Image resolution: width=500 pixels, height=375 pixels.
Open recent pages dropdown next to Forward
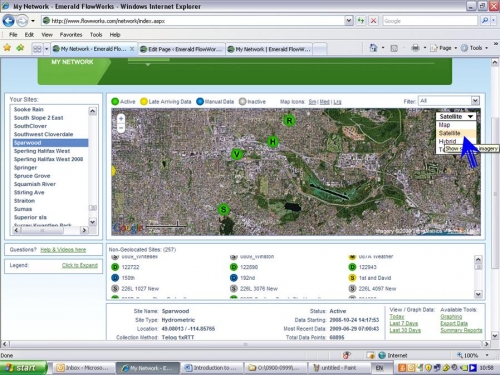[33, 21]
